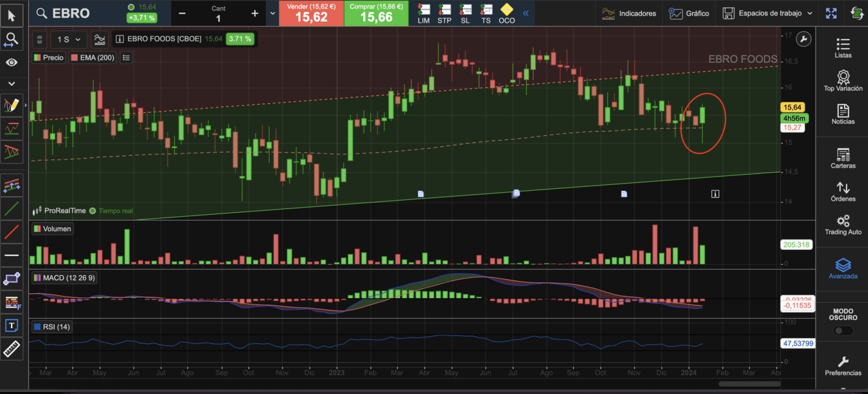
Task: Click the ProRealTime logo label
Action: click(x=59, y=211)
